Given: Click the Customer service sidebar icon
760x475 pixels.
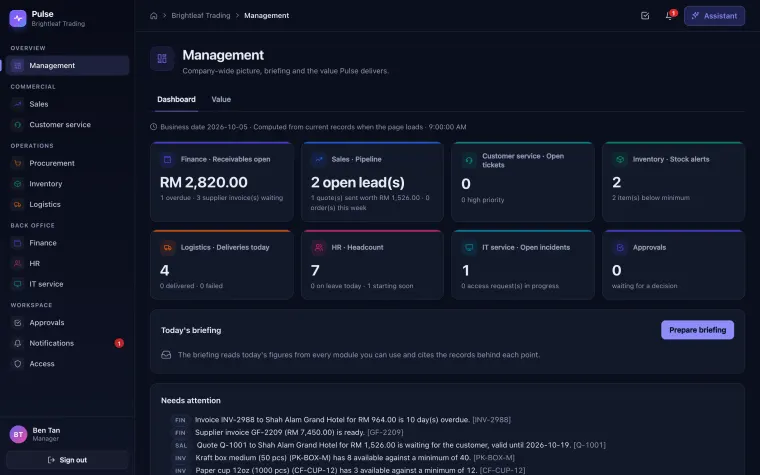Looking at the screenshot, I should click(17, 125).
